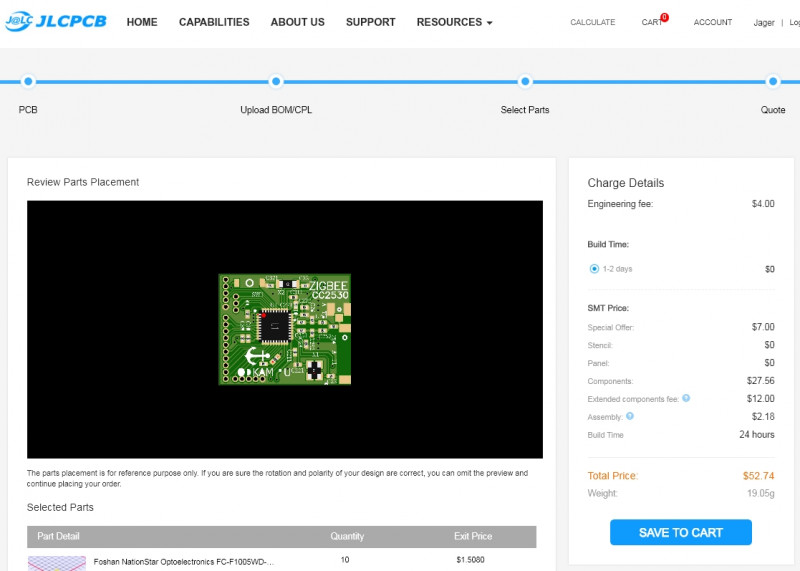Click the PCB step circle
This screenshot has width=800, height=571.
pos(28,82)
